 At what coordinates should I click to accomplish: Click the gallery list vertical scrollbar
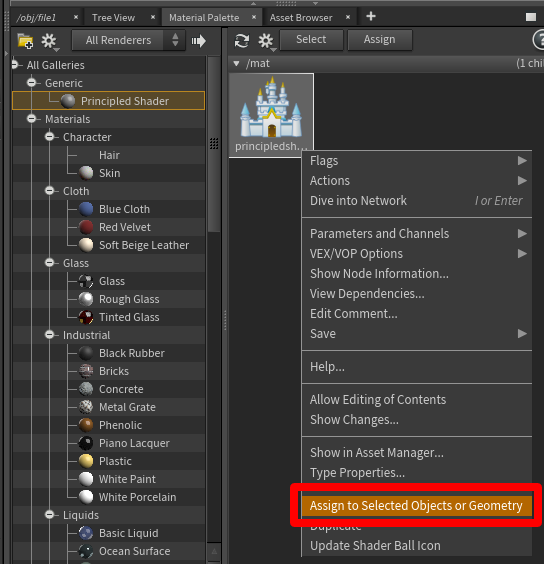214,144
